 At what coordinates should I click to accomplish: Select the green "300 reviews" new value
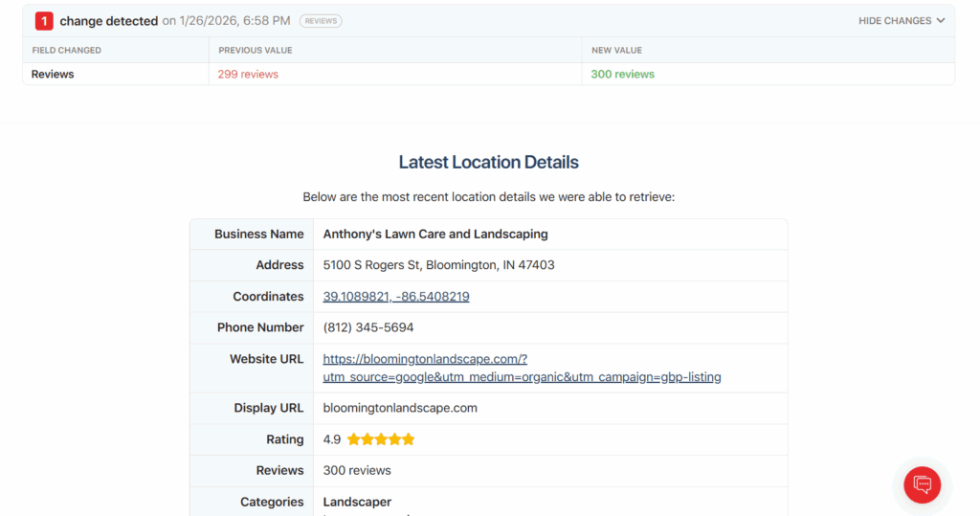pyautogui.click(x=622, y=75)
